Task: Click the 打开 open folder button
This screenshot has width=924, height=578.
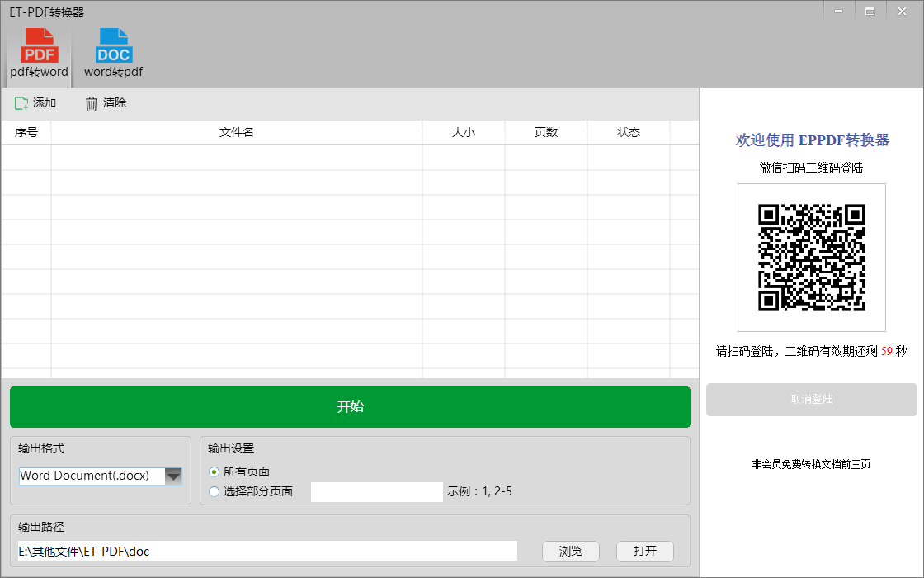Action: click(645, 552)
